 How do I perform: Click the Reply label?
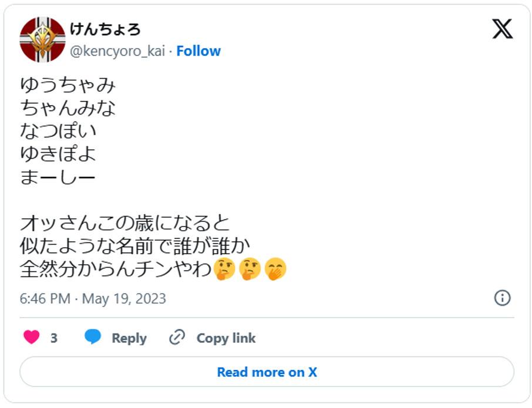click(129, 338)
